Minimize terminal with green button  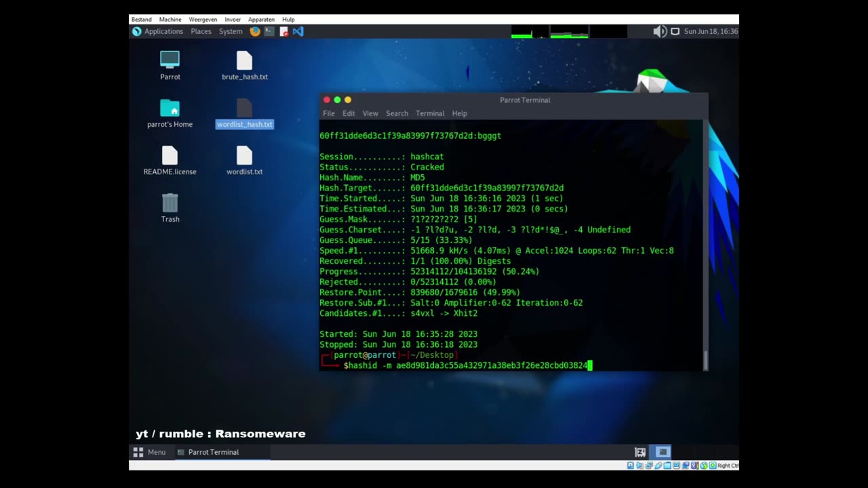pos(337,100)
